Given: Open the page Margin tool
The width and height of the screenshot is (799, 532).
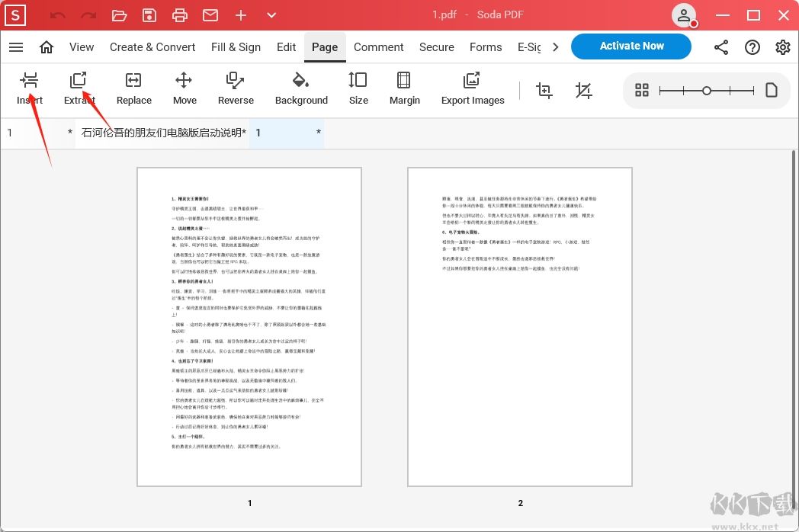Looking at the screenshot, I should point(404,89).
